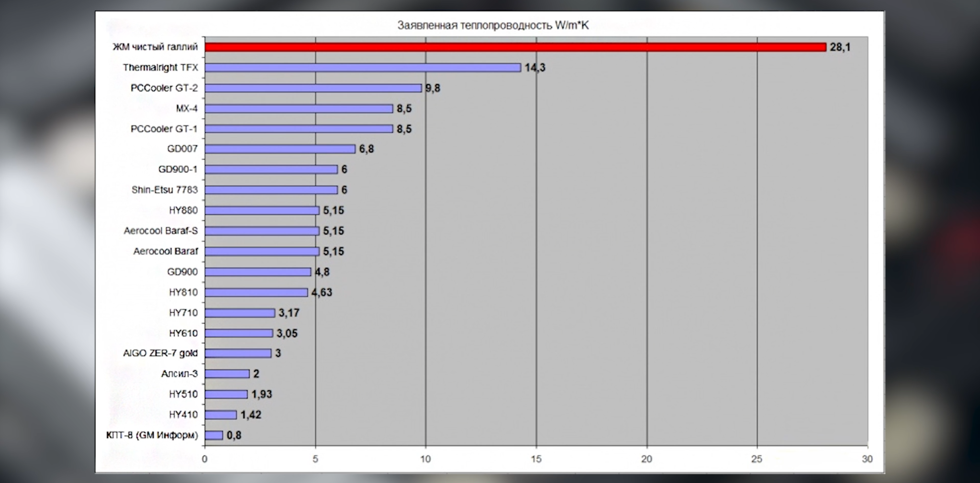Click the GD900 bar
Screen dimensions: 980x483
tap(258, 272)
